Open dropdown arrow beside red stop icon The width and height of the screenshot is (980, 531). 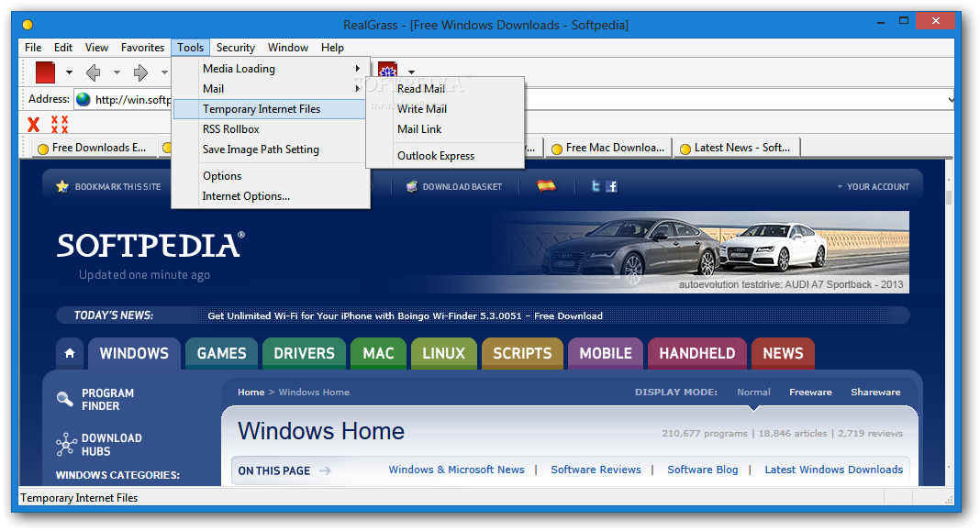[x=69, y=72]
